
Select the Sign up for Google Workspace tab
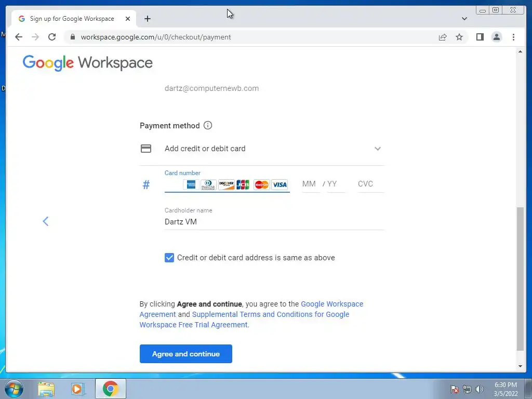[x=74, y=19]
